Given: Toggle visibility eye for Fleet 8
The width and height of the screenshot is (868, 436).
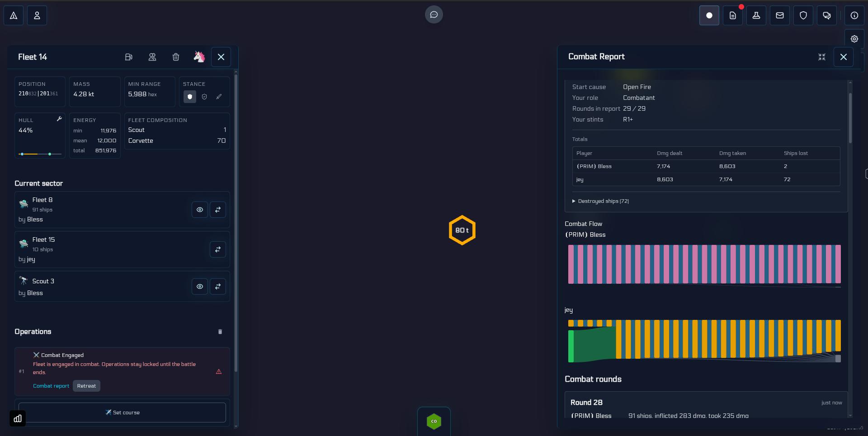Looking at the screenshot, I should 200,210.
